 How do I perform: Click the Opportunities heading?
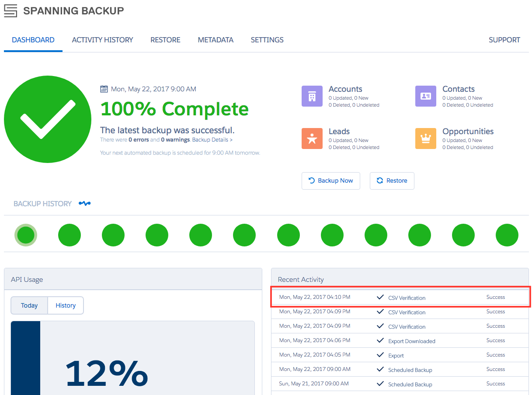pos(468,132)
